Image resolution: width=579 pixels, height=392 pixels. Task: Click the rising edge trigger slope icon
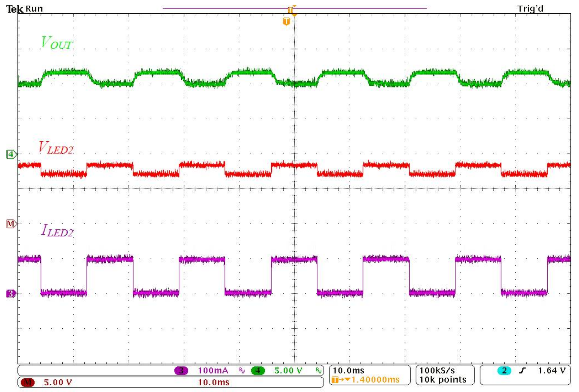522,370
